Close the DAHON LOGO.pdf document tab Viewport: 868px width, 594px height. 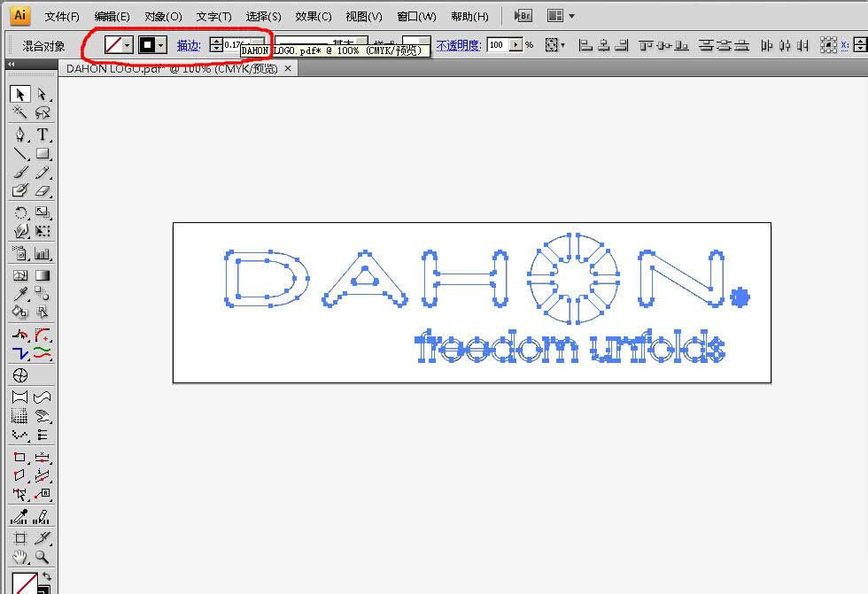coord(287,68)
